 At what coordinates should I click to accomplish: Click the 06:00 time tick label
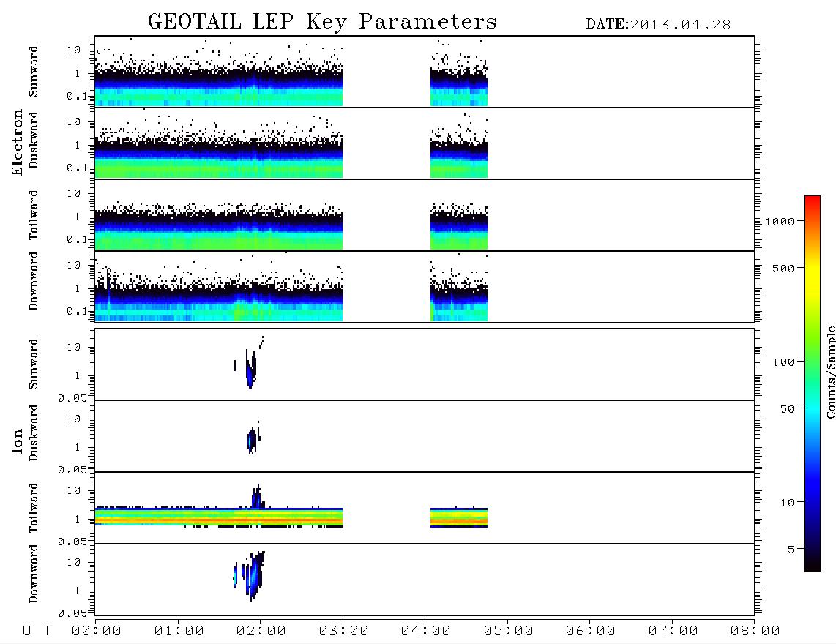pyautogui.click(x=591, y=632)
